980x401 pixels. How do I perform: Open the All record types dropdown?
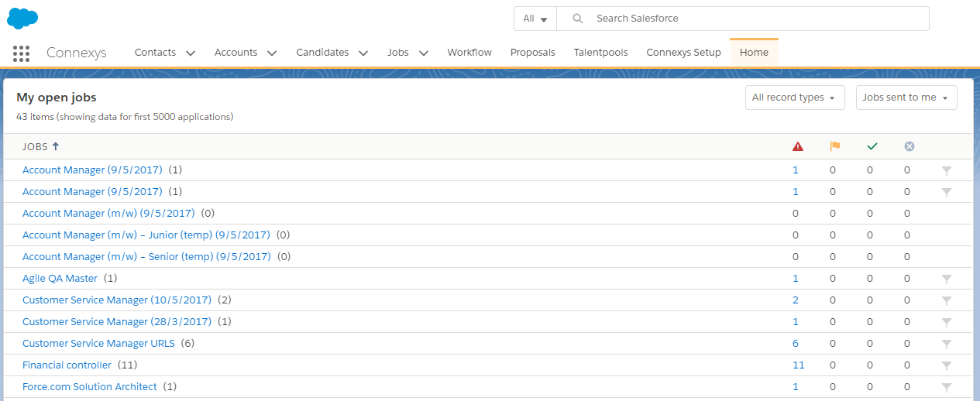click(795, 98)
